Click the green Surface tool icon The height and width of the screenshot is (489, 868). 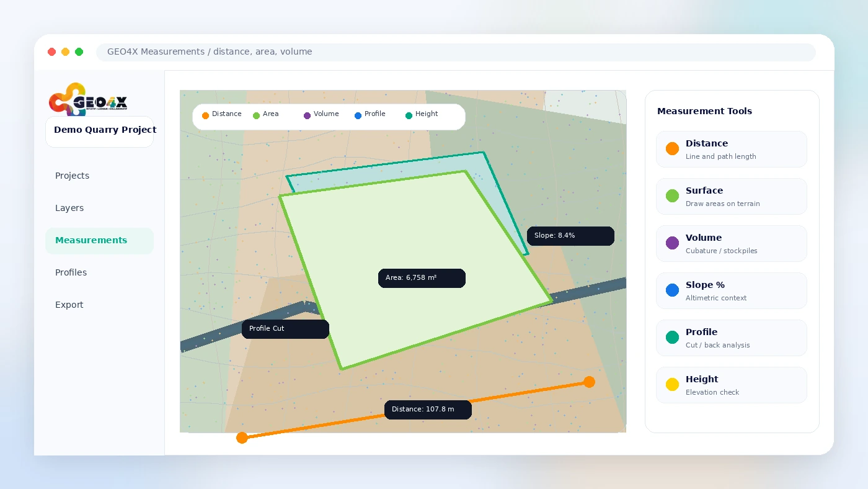[672, 196]
